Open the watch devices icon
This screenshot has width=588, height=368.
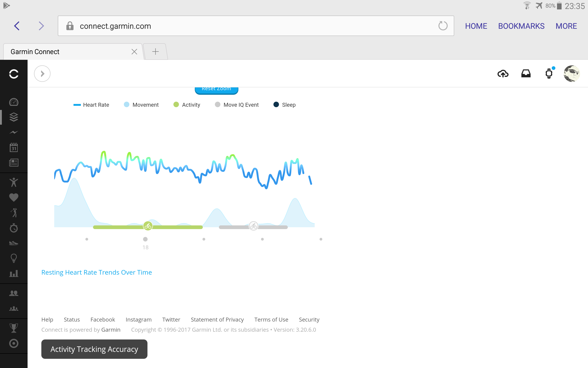tap(549, 73)
